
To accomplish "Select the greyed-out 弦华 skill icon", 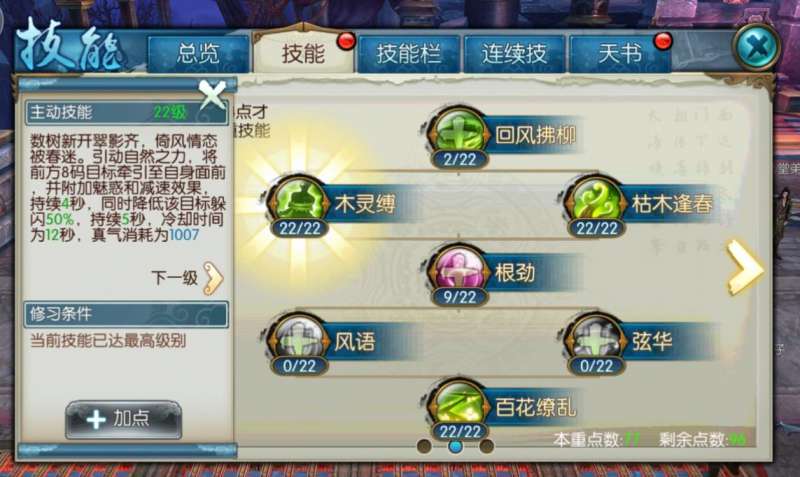I will click(x=595, y=338).
